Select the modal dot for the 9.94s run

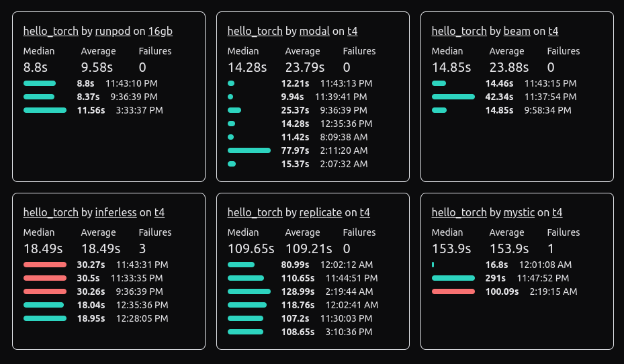tap(230, 97)
